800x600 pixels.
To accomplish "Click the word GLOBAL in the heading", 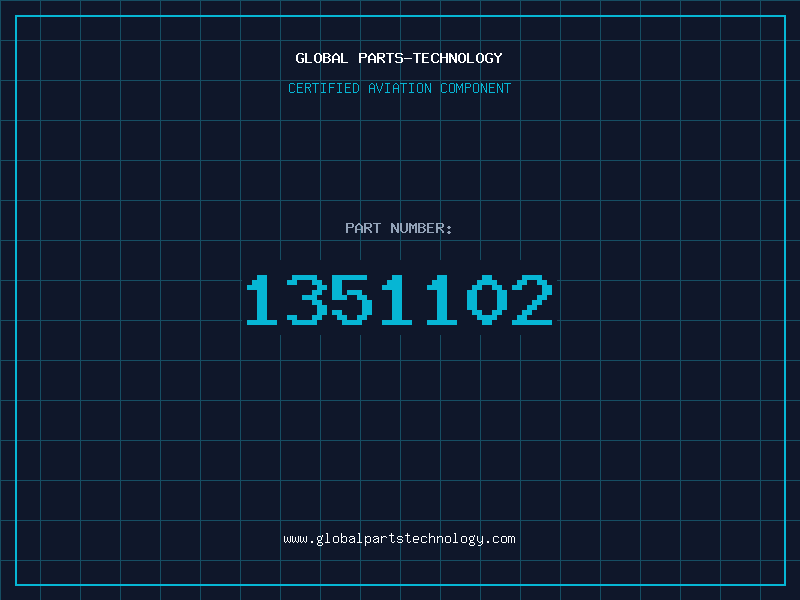I will [x=321, y=58].
